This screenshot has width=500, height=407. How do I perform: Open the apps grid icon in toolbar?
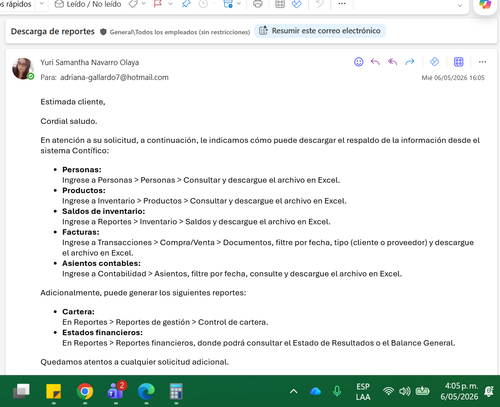280,4
